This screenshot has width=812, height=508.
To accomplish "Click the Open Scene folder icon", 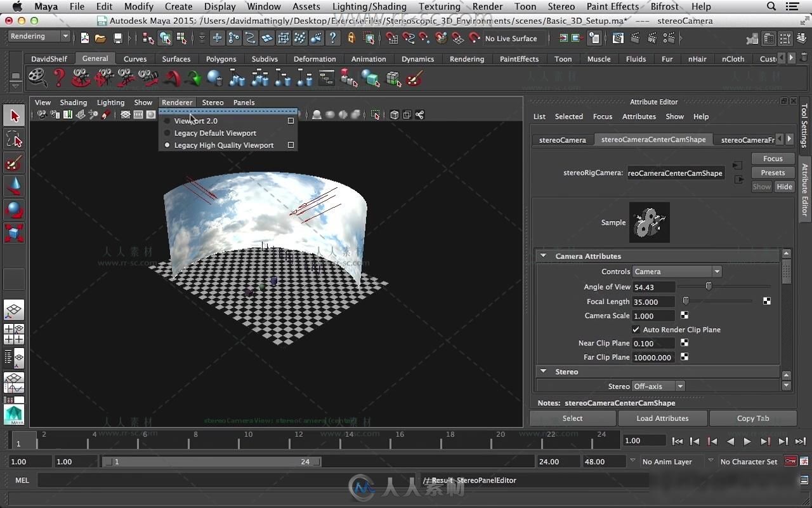I will click(x=100, y=39).
